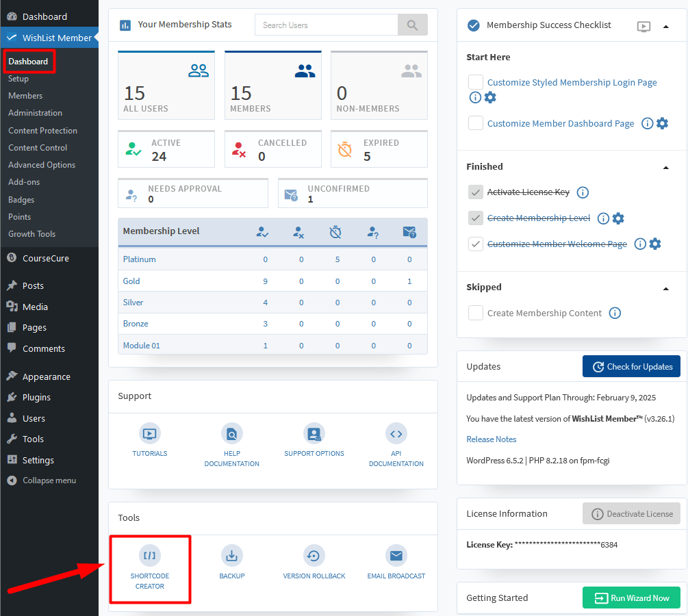
Task: Check the Create Membership Content checkbox
Action: (x=476, y=313)
